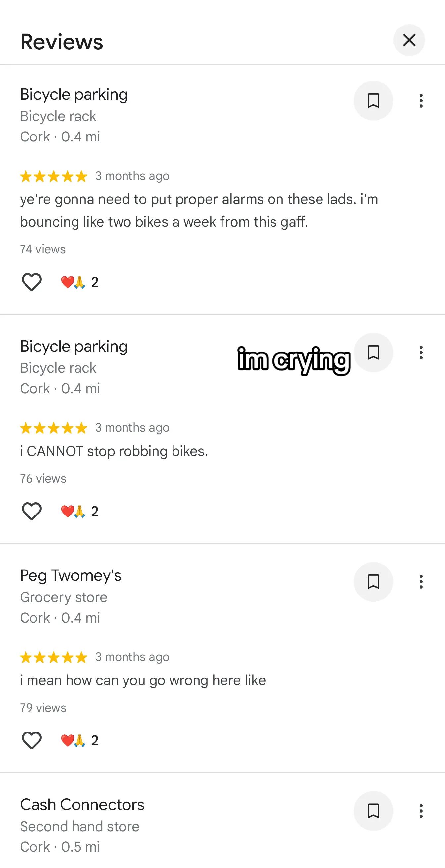Open more options for Cash Connectors
The height and width of the screenshot is (868, 445).
click(421, 811)
